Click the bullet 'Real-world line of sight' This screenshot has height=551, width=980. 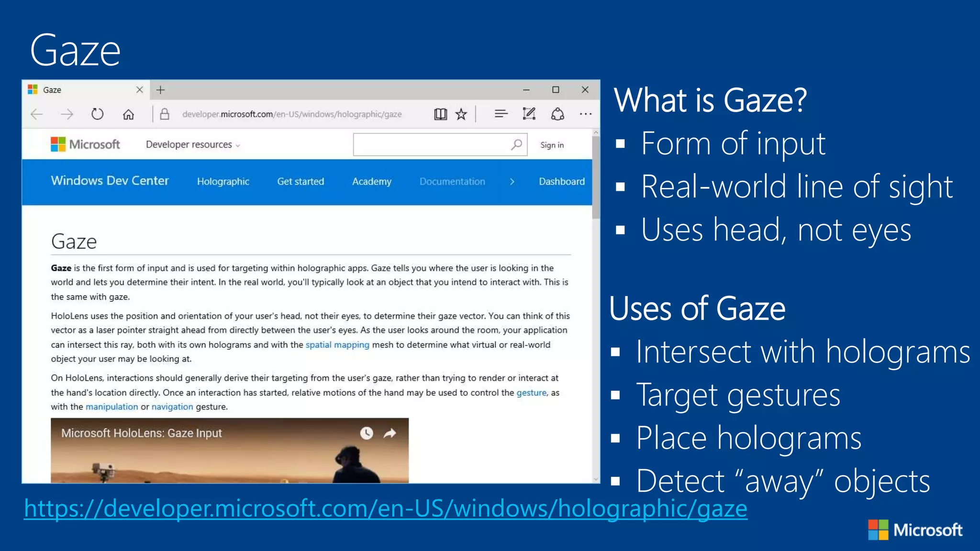[797, 187]
